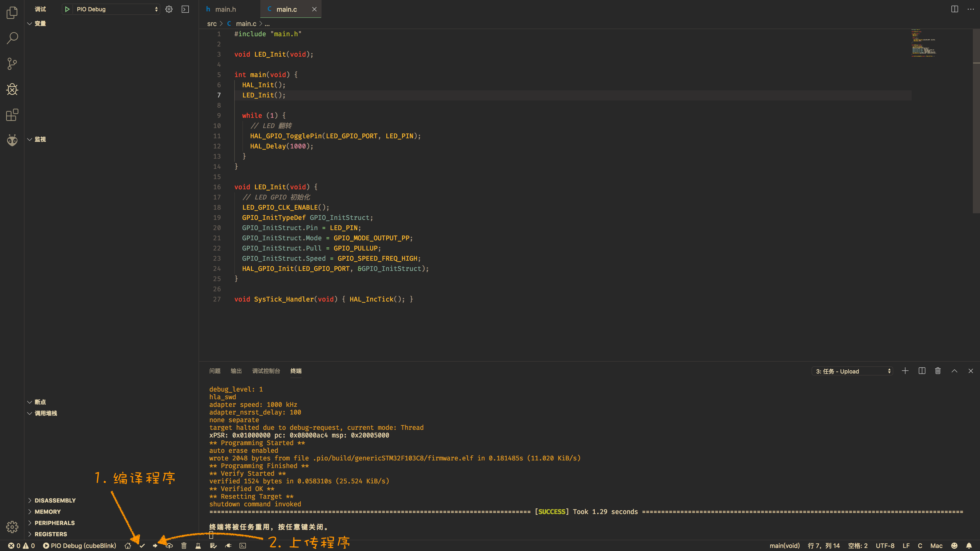Screen dimensions: 980x551
Task: Open launch.json via debug gear icon
Action: [x=169, y=9]
